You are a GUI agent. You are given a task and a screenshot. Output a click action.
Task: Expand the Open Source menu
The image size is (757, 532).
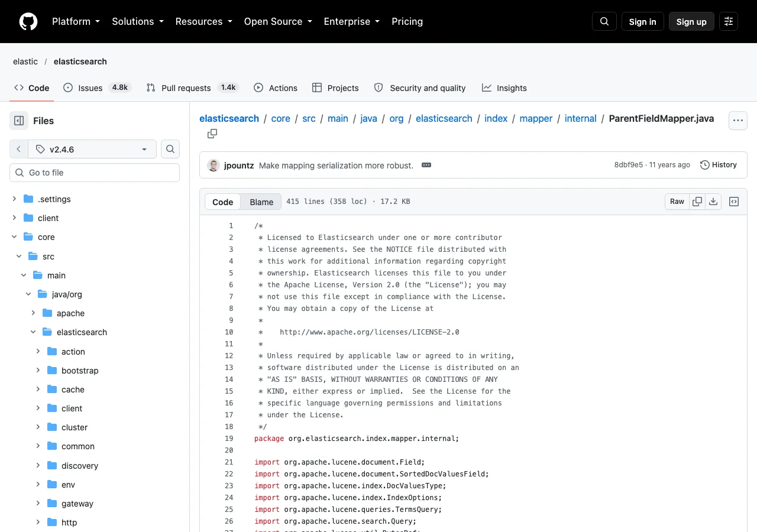click(278, 21)
